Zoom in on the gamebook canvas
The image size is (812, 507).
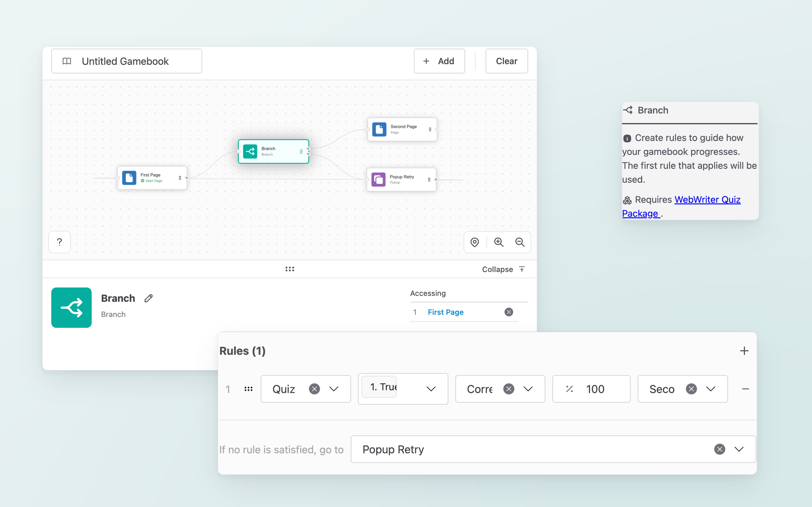(498, 242)
